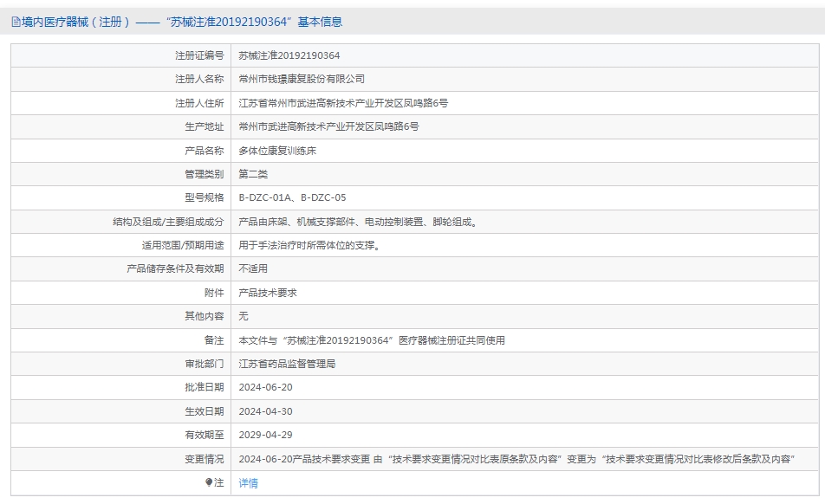Select the text 产品由床架、机械支撑部件…
The height and width of the screenshot is (504, 825).
pos(359,222)
